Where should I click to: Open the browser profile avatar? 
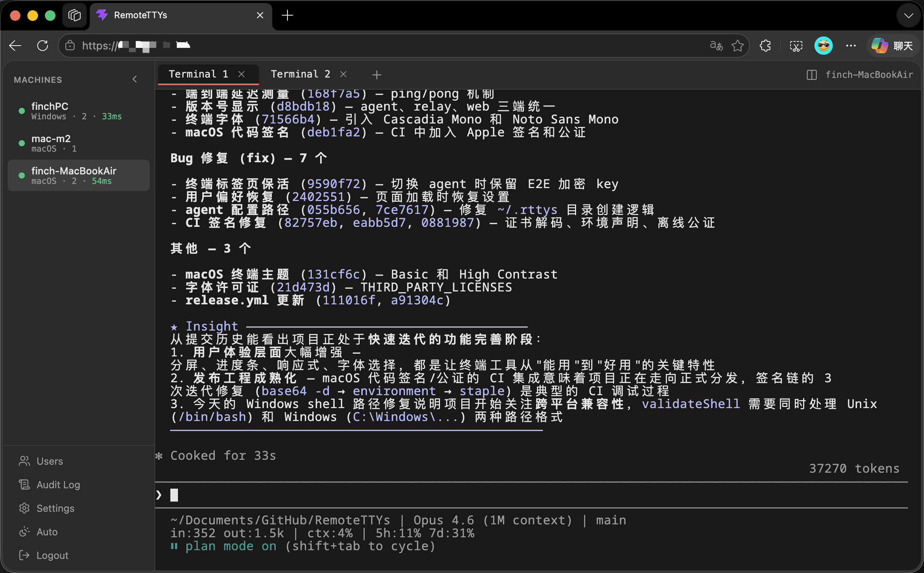(824, 46)
